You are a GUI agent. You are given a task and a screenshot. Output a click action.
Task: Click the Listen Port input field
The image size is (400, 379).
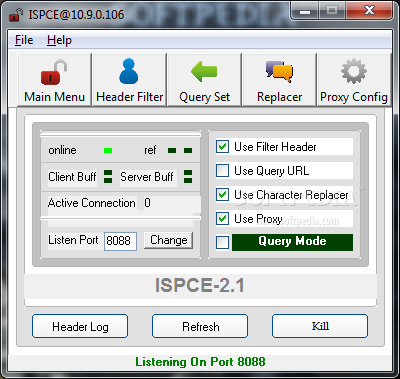120,241
